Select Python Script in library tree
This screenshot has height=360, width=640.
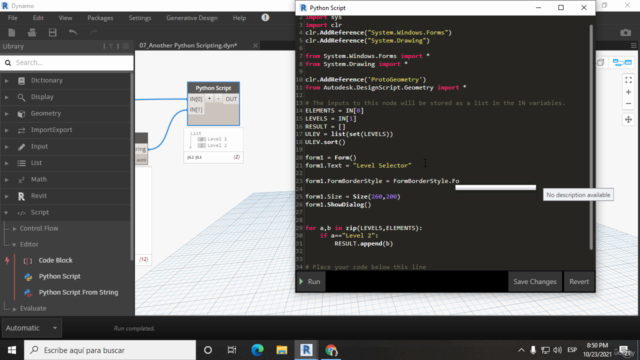(60, 277)
